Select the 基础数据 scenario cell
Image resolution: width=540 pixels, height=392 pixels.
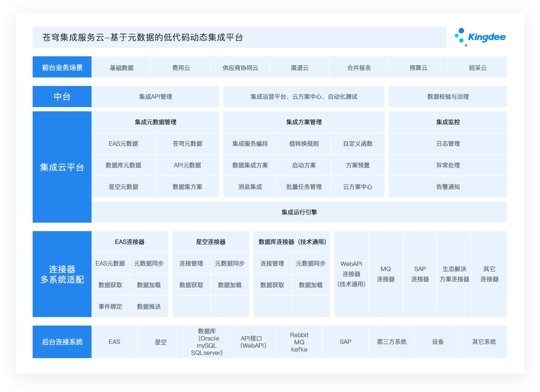pos(122,68)
